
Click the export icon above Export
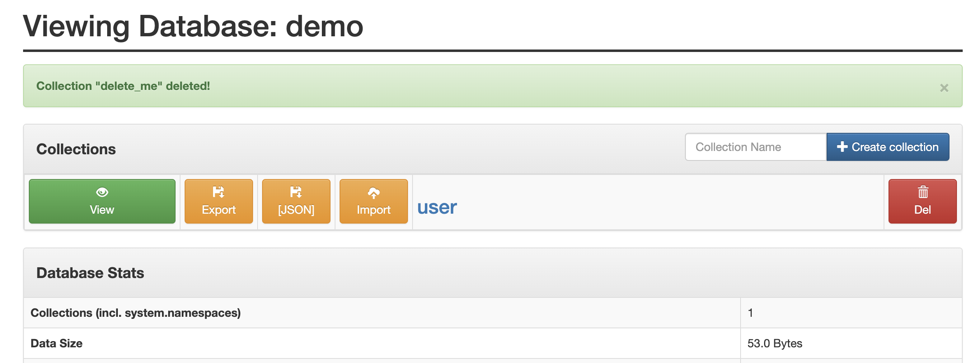click(218, 192)
